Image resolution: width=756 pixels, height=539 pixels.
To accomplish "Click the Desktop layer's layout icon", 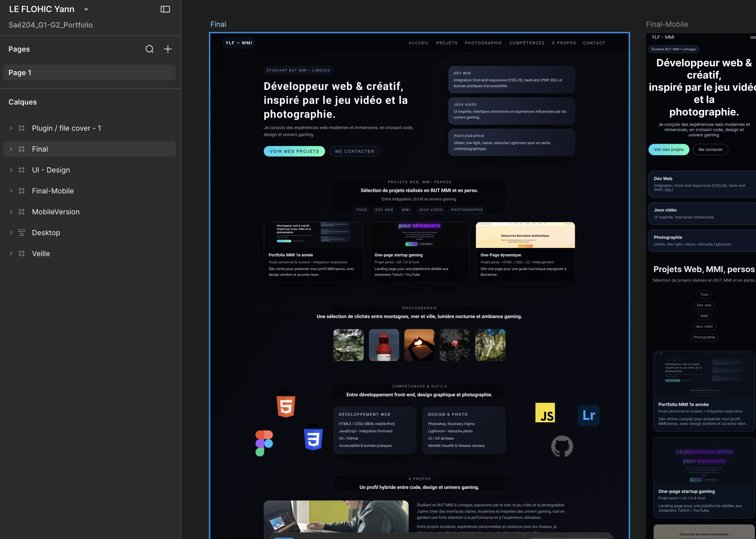I will [x=22, y=233].
